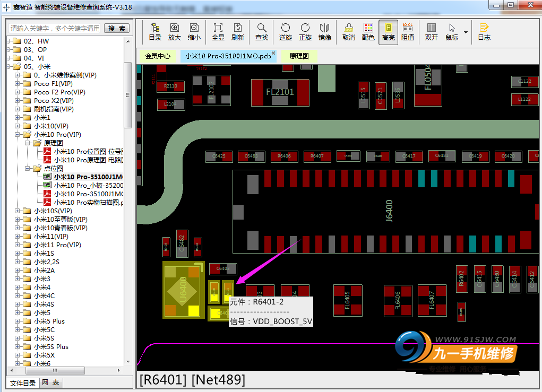Rotate board with 逆旋 counterclockwise tool
542x392 pixels.
coord(286,32)
